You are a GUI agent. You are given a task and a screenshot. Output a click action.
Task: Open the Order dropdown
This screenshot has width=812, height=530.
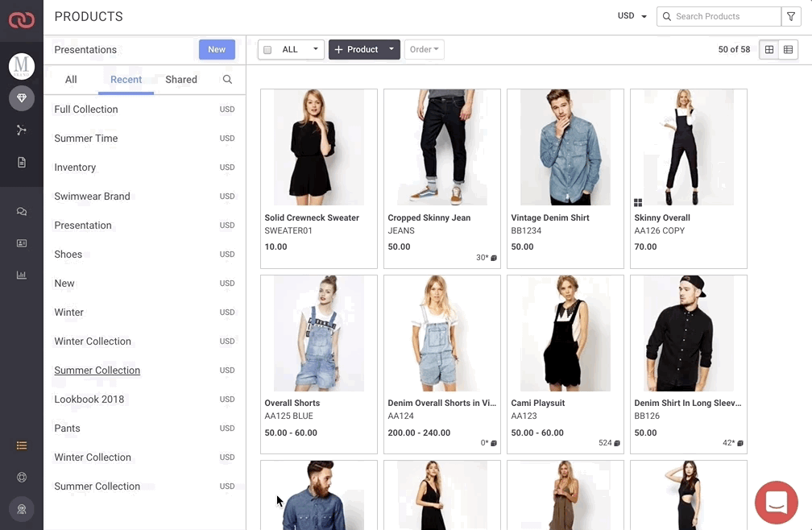coord(424,50)
